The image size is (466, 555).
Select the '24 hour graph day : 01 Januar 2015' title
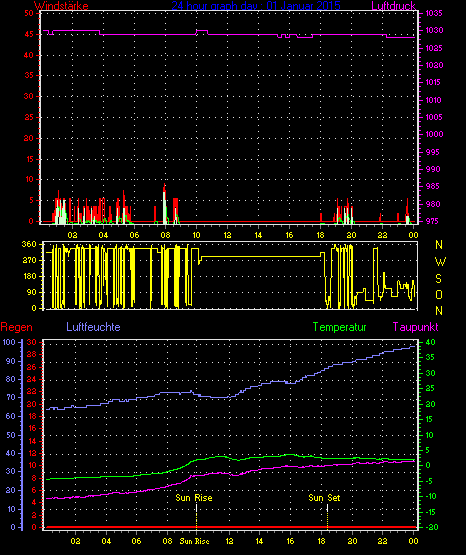(256, 6)
